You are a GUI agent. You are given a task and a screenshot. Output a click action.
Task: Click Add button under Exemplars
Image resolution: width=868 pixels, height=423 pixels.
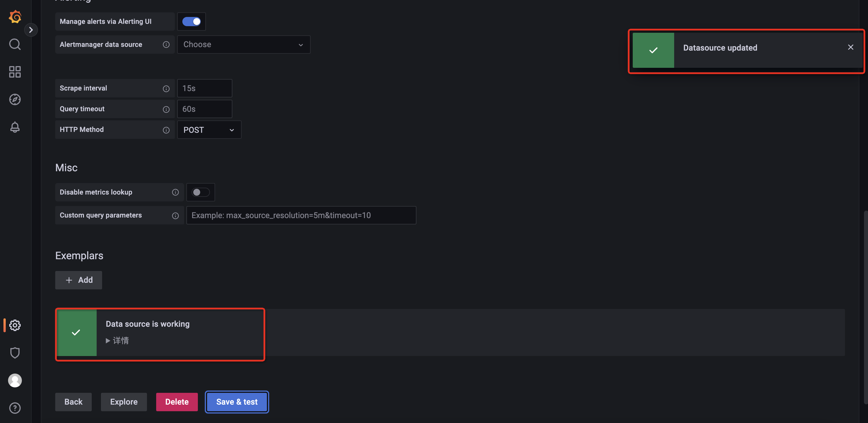point(79,280)
